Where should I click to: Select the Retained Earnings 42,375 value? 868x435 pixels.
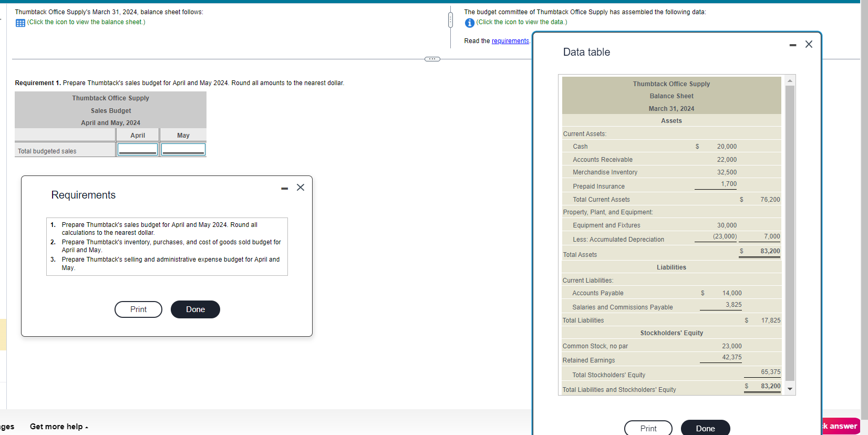point(732,357)
